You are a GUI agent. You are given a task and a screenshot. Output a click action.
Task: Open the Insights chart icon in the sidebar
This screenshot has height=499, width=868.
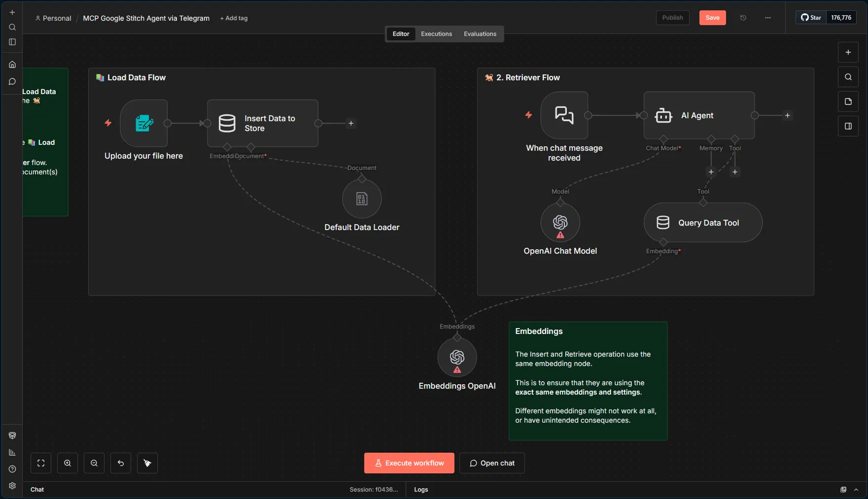[12, 452]
